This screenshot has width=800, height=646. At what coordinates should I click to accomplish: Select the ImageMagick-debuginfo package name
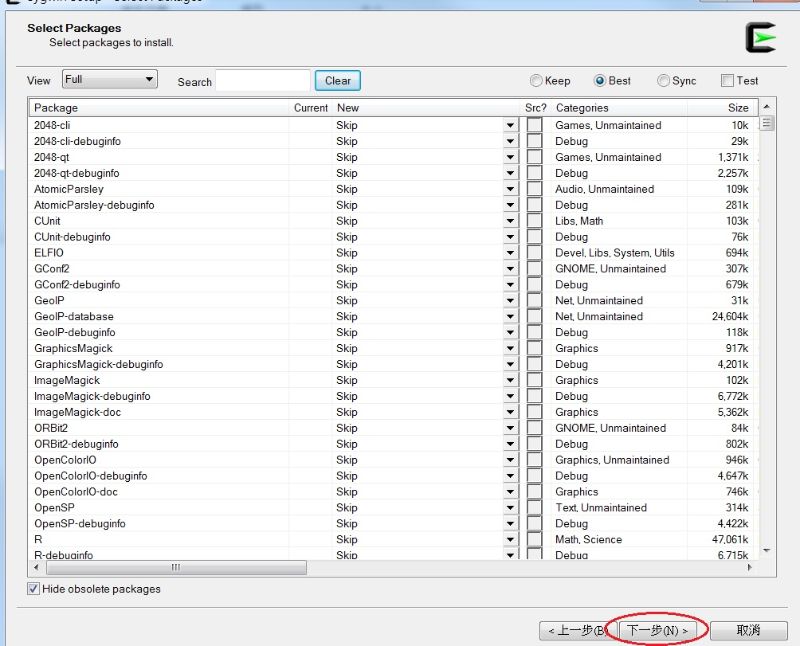point(92,396)
